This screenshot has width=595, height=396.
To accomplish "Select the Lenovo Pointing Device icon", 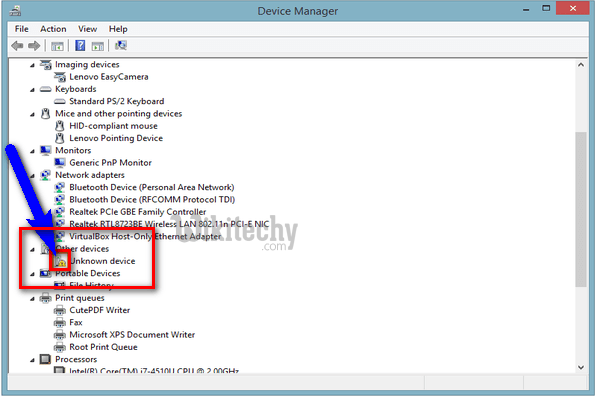I will tap(60, 138).
